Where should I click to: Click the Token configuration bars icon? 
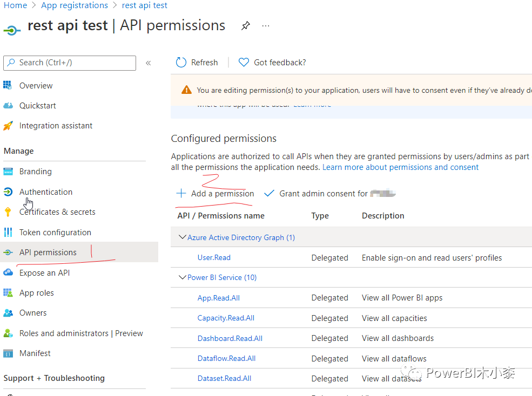tap(8, 232)
